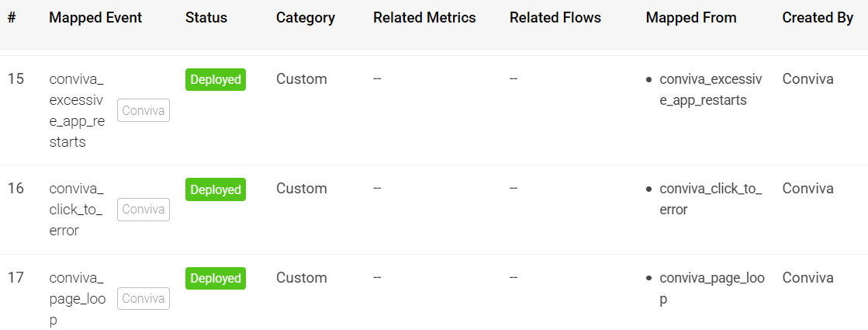Screen dimensions: 868x330
Task: Open the conviva_excessive_app_restarts mapped event name
Action: click(x=77, y=110)
